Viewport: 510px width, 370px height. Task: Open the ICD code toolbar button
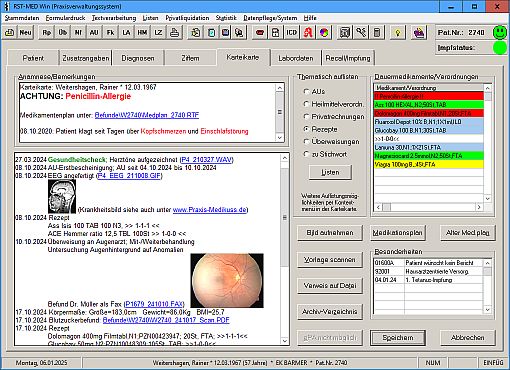pos(292,33)
